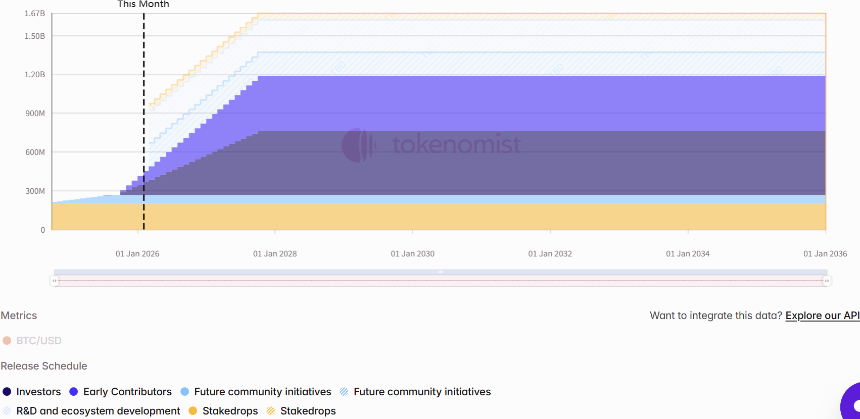This screenshot has width=860, height=419.
Task: Click the This Month dashed marker line
Action: pyautogui.click(x=144, y=120)
